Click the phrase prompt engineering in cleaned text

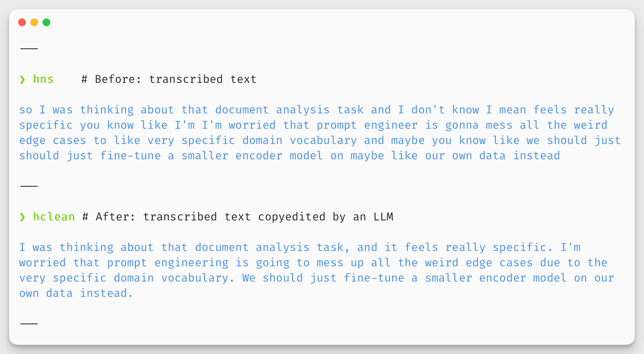pyautogui.click(x=168, y=262)
